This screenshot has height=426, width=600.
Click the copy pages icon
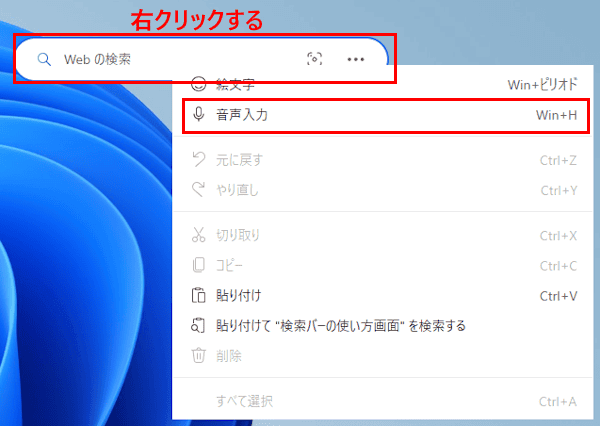coord(199,265)
